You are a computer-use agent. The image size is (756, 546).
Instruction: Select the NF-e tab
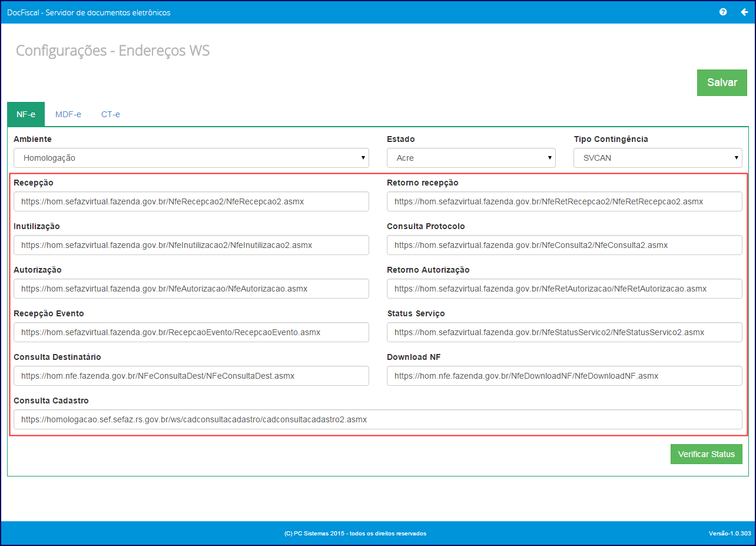[x=26, y=114]
